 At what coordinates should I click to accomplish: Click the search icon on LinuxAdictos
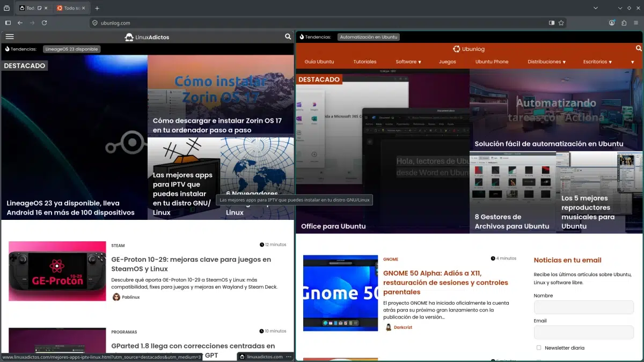[288, 37]
